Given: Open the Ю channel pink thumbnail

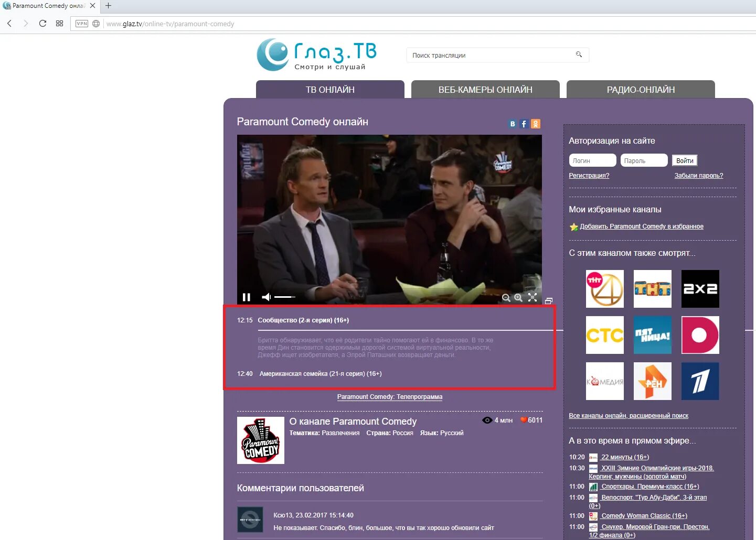Looking at the screenshot, I should point(700,335).
